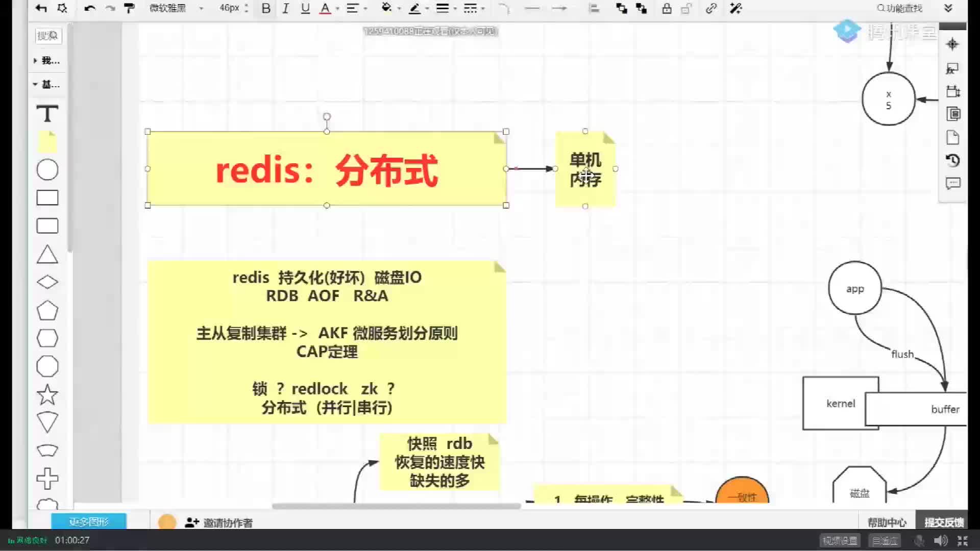This screenshot has width=980, height=551.
Task: Open the line dash style dropdown arrow
Action: click(x=483, y=9)
